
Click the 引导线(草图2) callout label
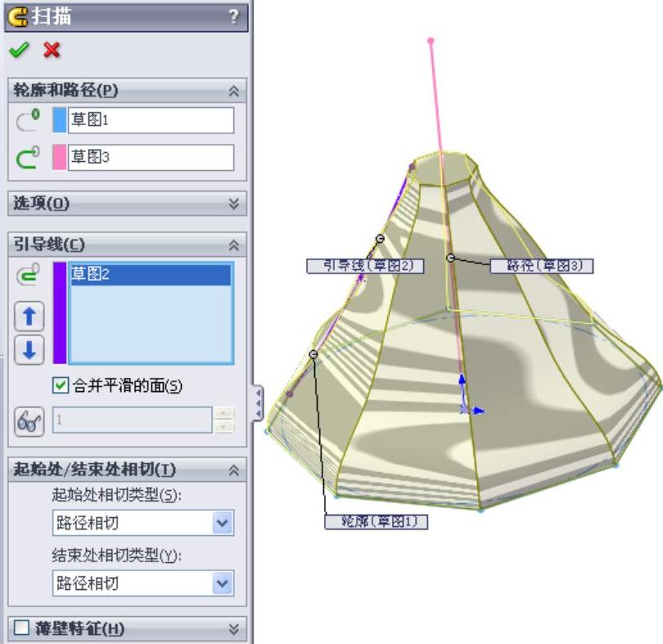click(365, 266)
